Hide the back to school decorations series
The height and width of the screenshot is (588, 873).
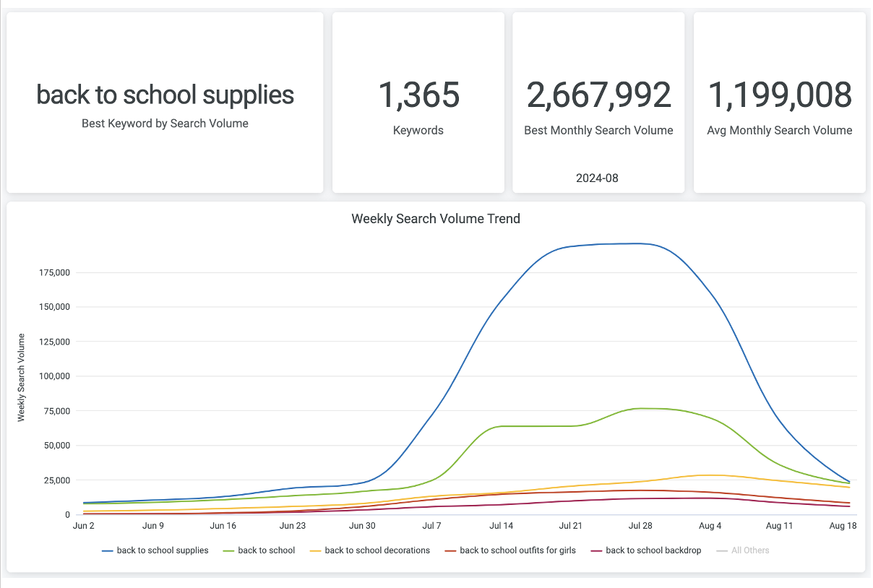[369, 550]
